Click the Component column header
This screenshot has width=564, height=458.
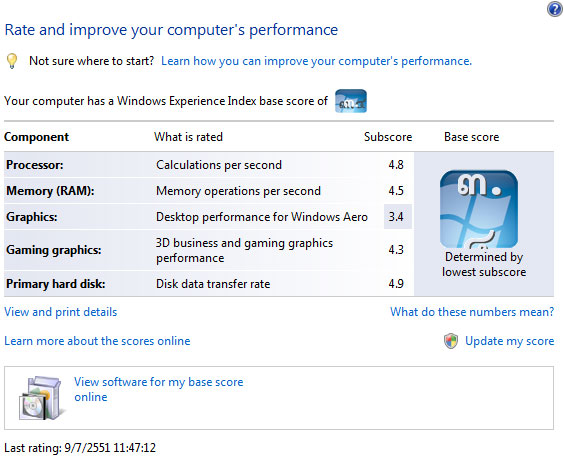coord(36,137)
